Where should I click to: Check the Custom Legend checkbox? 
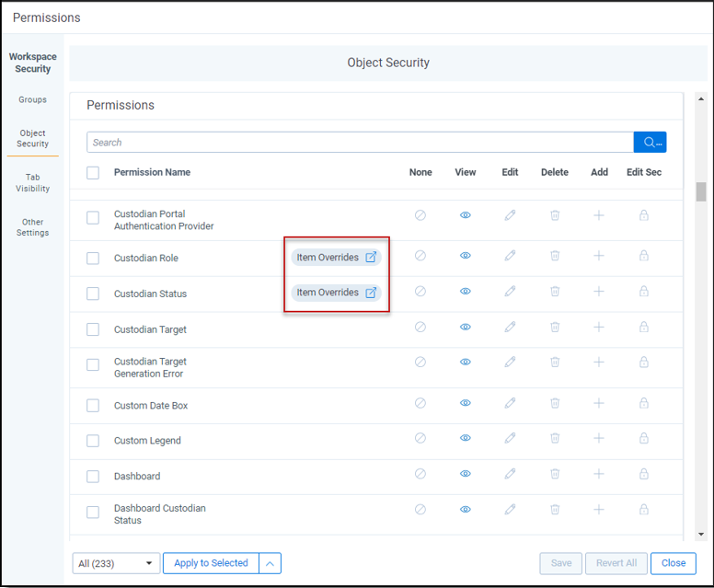click(93, 441)
